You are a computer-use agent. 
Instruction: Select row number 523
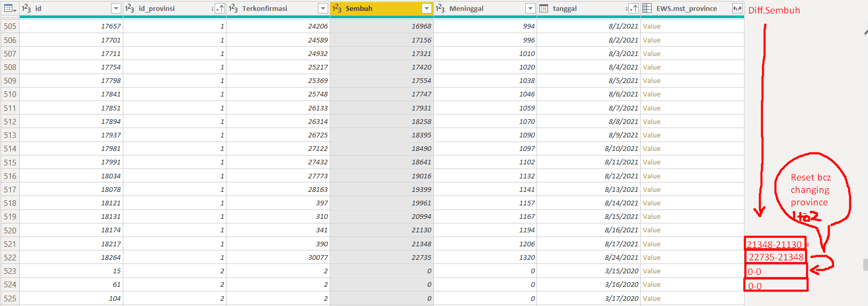(10, 271)
